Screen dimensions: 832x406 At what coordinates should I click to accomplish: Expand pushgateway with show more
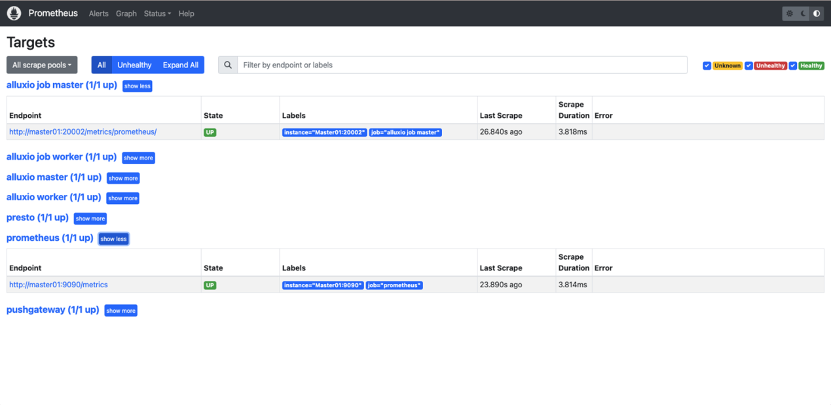[121, 311]
